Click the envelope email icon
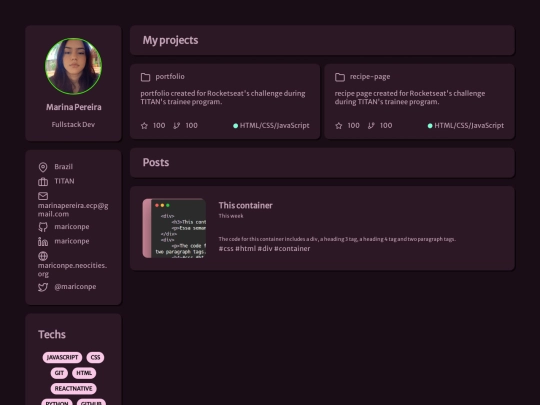 click(43, 196)
